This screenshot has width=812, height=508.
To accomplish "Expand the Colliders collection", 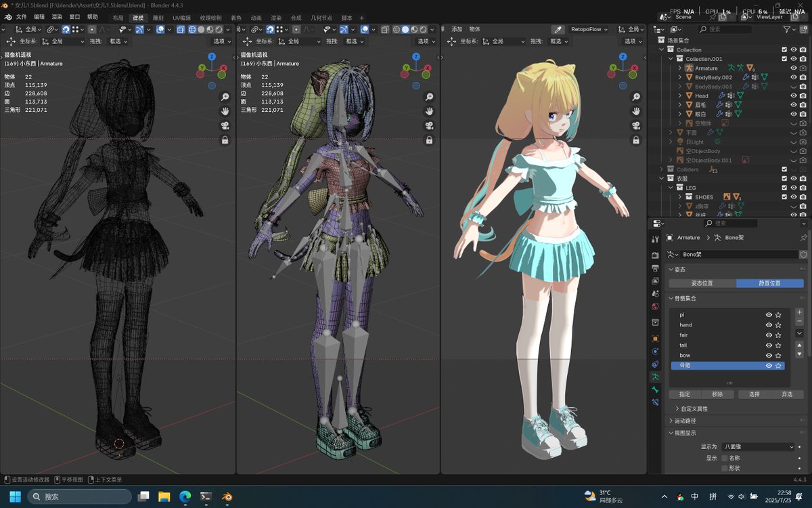I will [662, 169].
